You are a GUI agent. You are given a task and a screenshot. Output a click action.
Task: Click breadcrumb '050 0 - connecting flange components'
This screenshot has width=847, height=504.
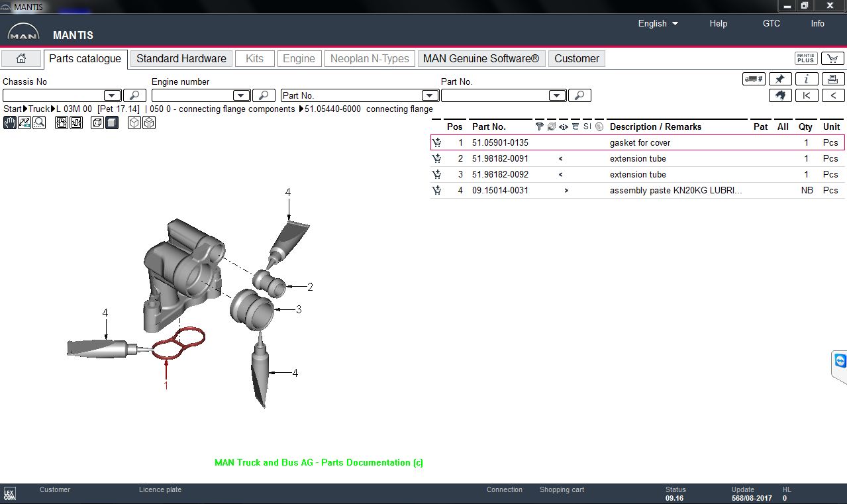pos(223,109)
